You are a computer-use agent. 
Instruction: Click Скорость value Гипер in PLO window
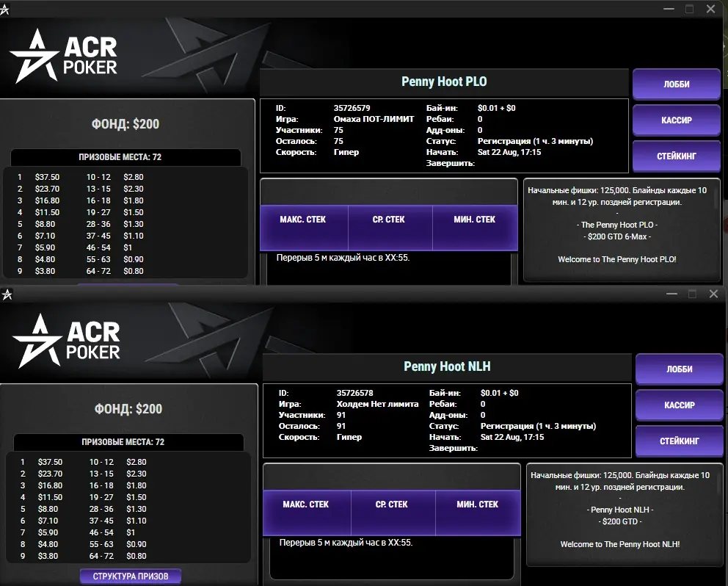point(346,152)
